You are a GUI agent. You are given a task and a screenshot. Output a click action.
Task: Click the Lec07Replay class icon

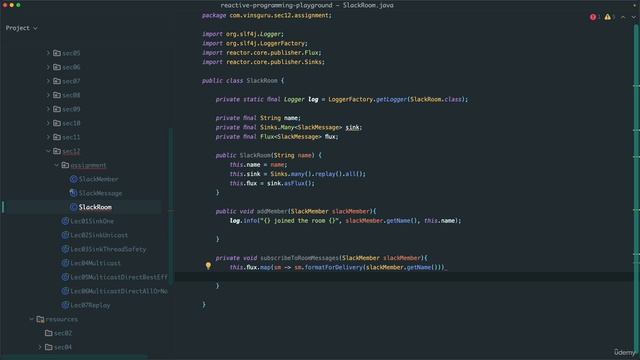click(x=65, y=305)
